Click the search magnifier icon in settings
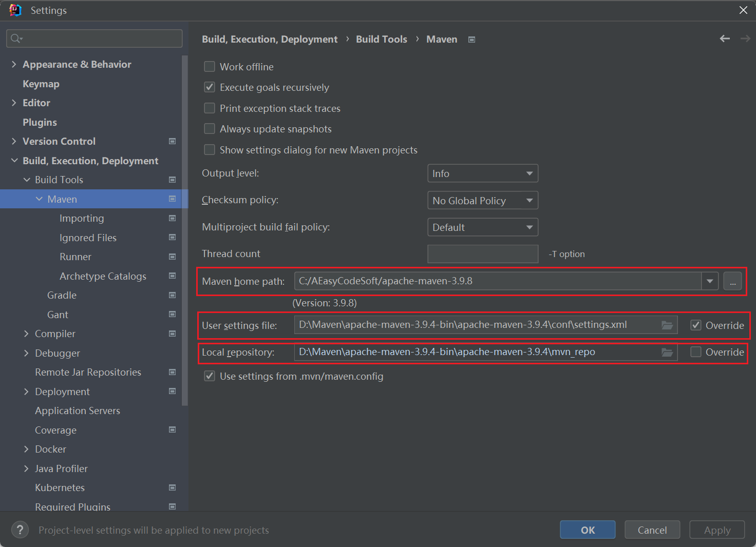The image size is (756, 547). pos(16,38)
